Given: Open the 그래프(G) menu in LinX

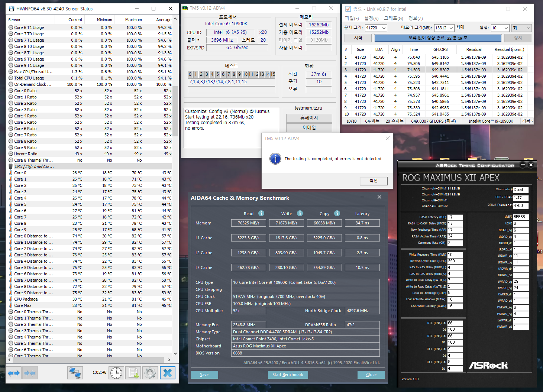Looking at the screenshot, I should coord(394,18).
